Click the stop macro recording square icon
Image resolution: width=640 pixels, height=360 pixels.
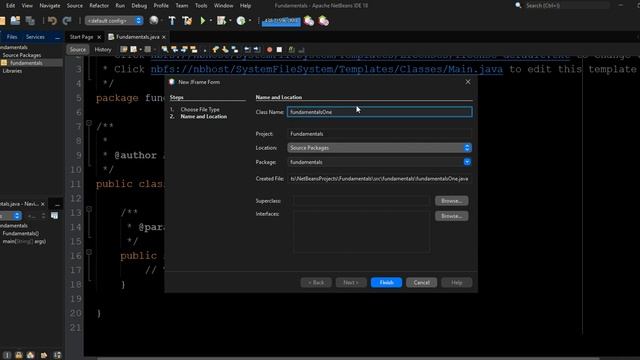tap(279, 50)
